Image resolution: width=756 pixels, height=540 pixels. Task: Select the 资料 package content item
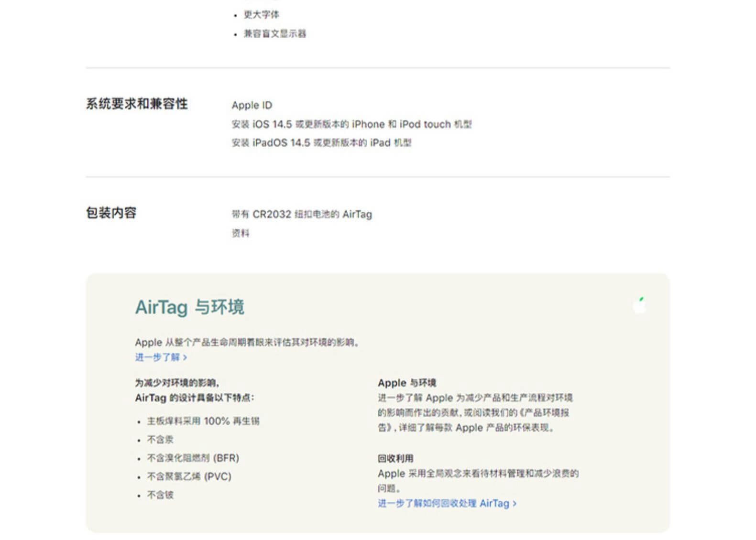241,233
